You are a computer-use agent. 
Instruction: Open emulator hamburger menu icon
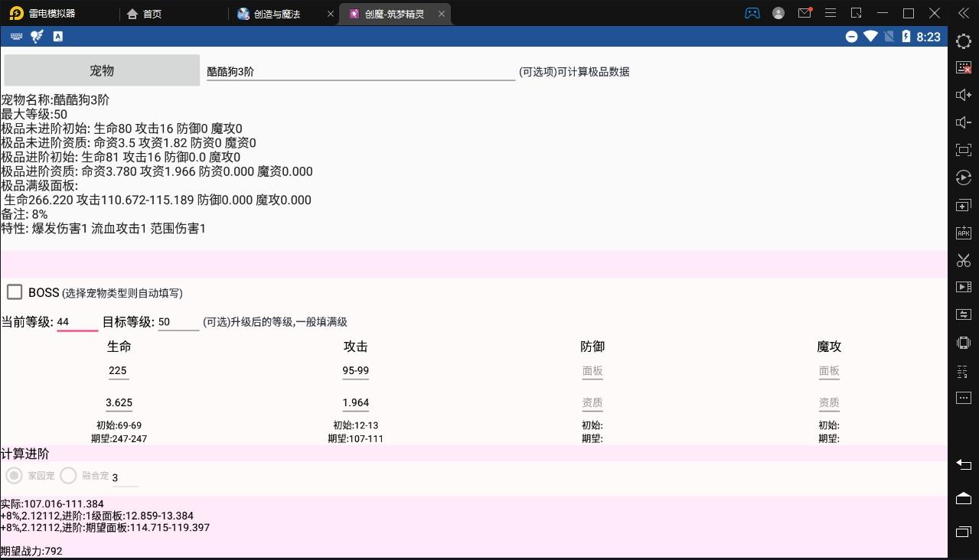click(831, 13)
